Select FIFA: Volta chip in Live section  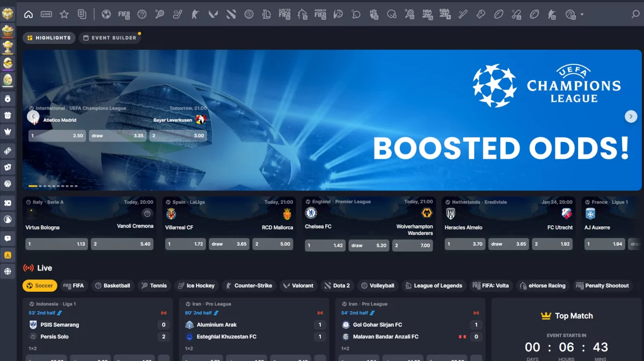pyautogui.click(x=491, y=286)
